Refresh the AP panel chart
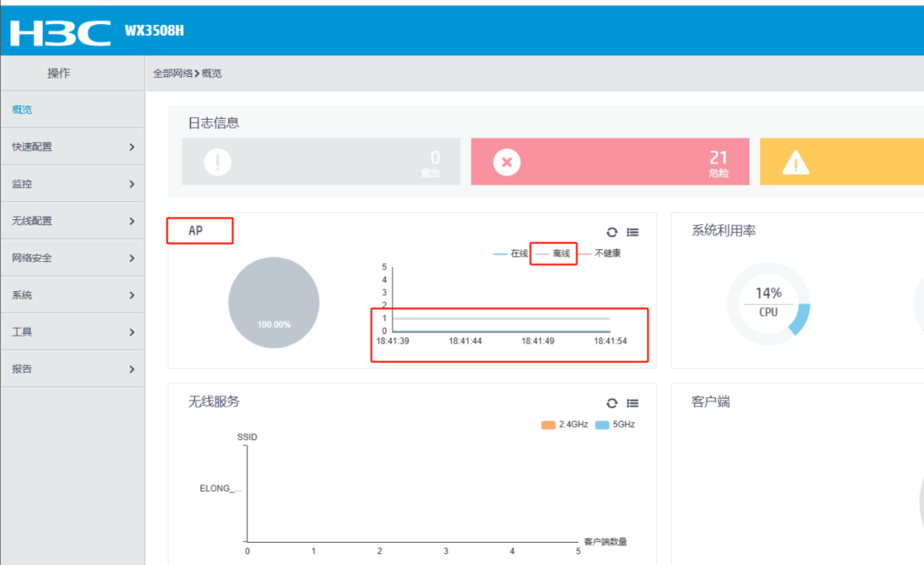 pyautogui.click(x=611, y=232)
